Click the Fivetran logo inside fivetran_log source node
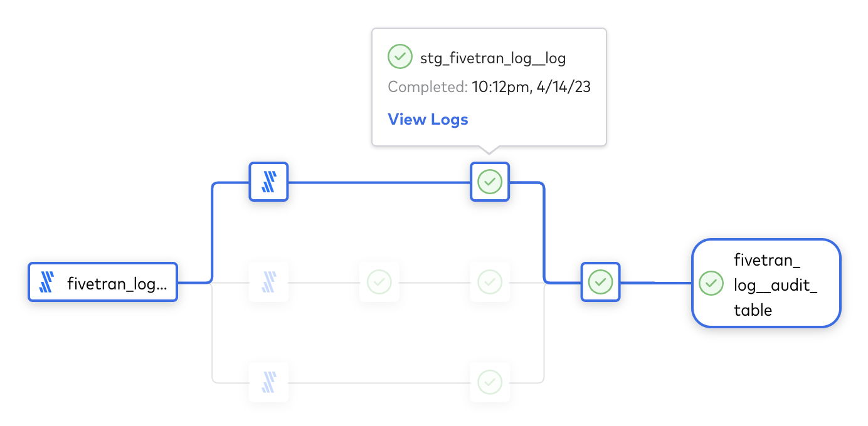 [x=47, y=282]
